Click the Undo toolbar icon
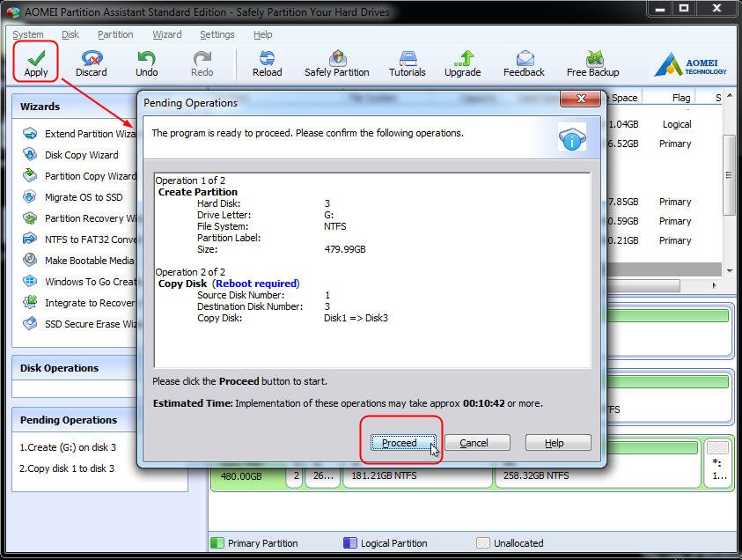 [147, 63]
